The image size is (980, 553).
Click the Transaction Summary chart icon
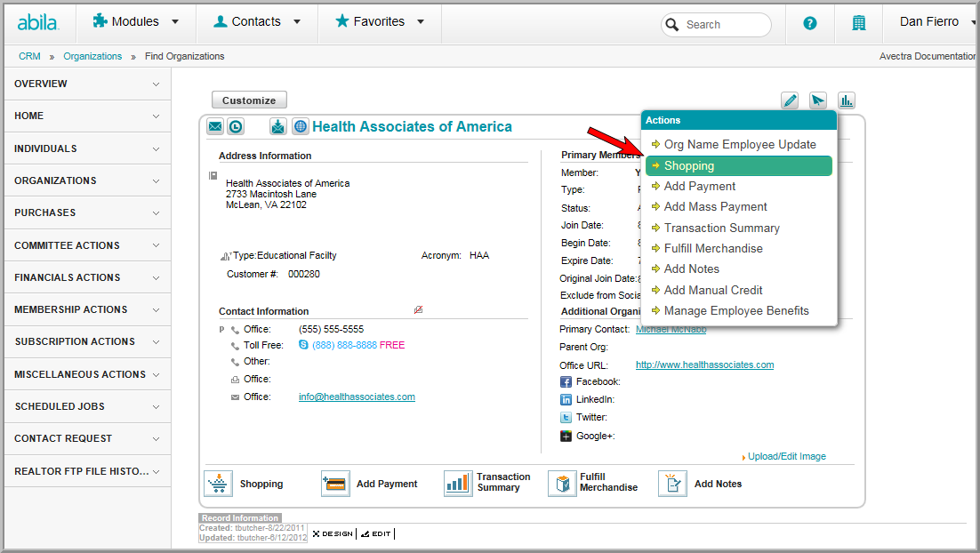click(x=458, y=484)
